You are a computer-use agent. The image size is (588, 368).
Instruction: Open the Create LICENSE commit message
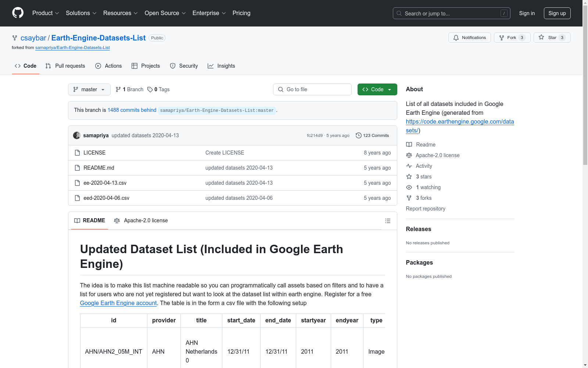click(225, 153)
